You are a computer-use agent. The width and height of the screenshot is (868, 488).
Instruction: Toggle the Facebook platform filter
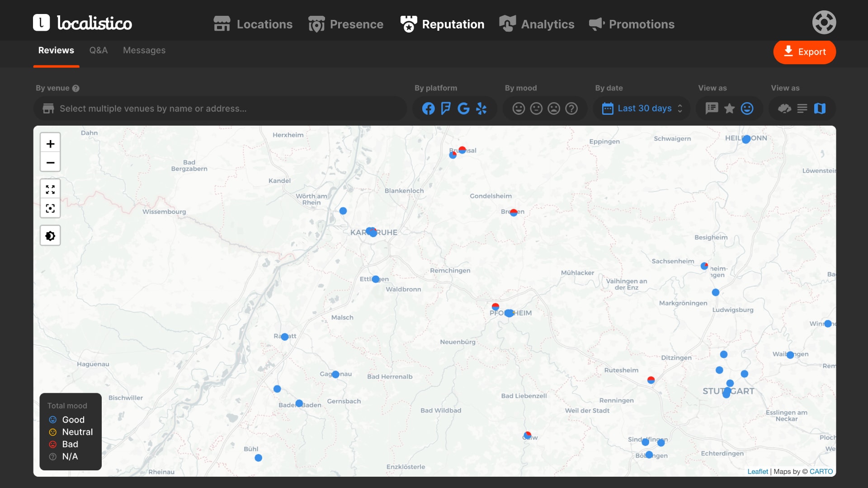[428, 108]
